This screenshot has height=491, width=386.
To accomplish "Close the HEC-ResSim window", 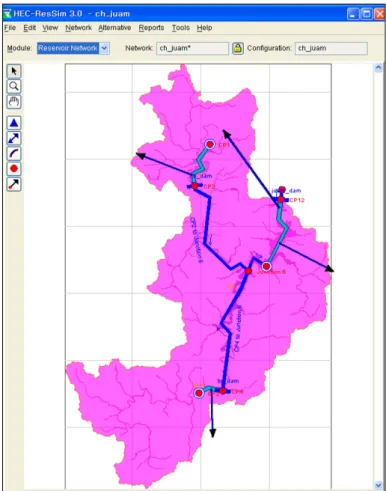I will click(x=379, y=14).
